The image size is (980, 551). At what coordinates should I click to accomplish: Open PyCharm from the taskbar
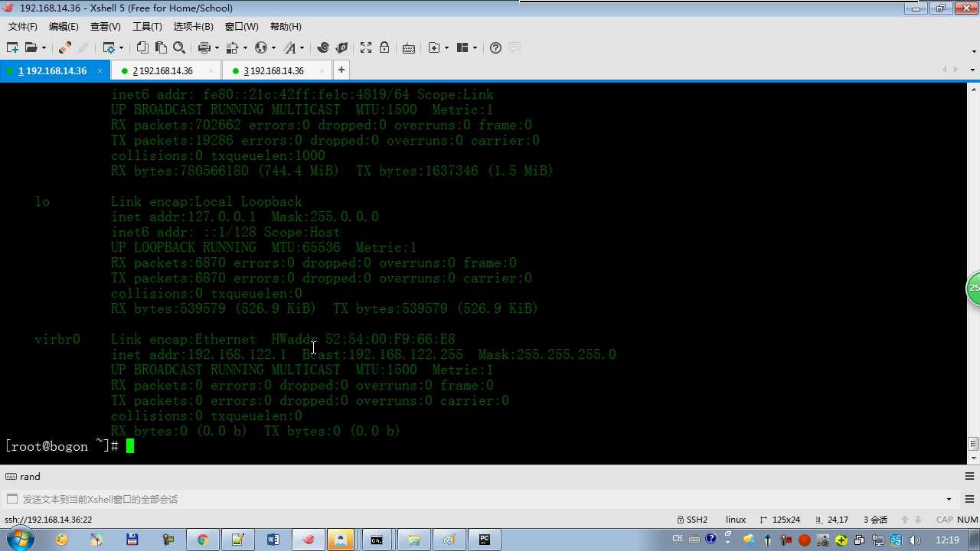tap(485, 540)
